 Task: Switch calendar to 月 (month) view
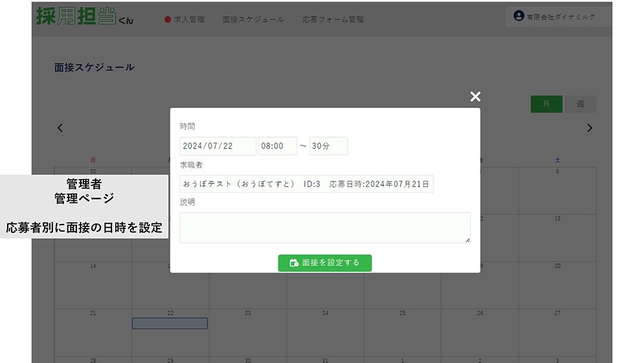546,104
